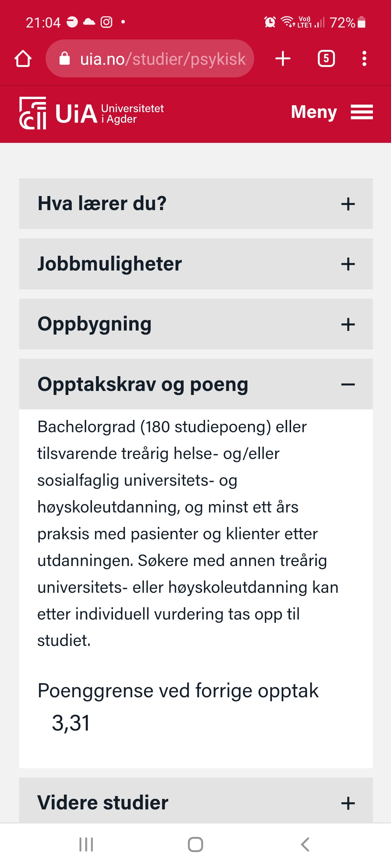The image size is (391, 868).
Task: Tap the 'Meny' label in header
Action: click(x=314, y=112)
